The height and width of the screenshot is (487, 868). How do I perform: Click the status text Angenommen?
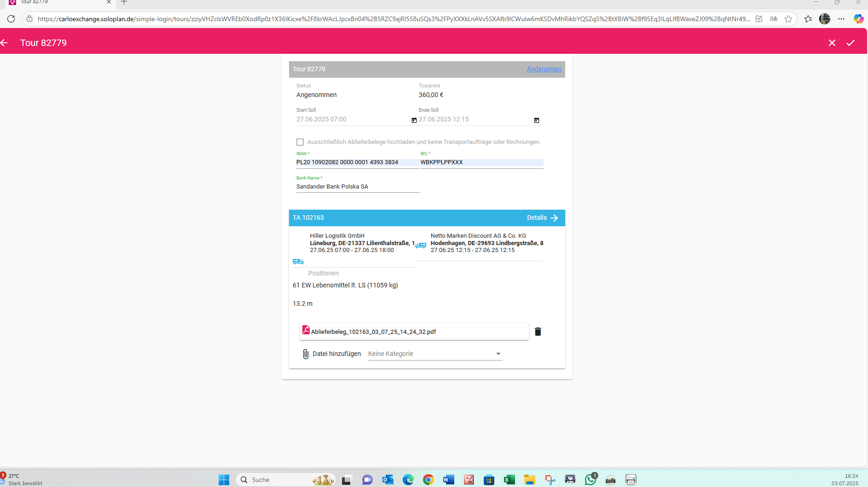tap(317, 95)
